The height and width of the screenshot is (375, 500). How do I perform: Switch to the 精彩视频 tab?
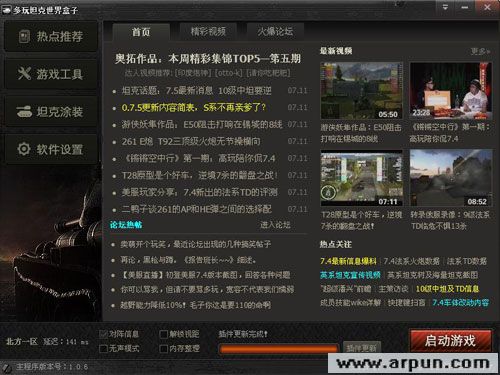coord(208,32)
